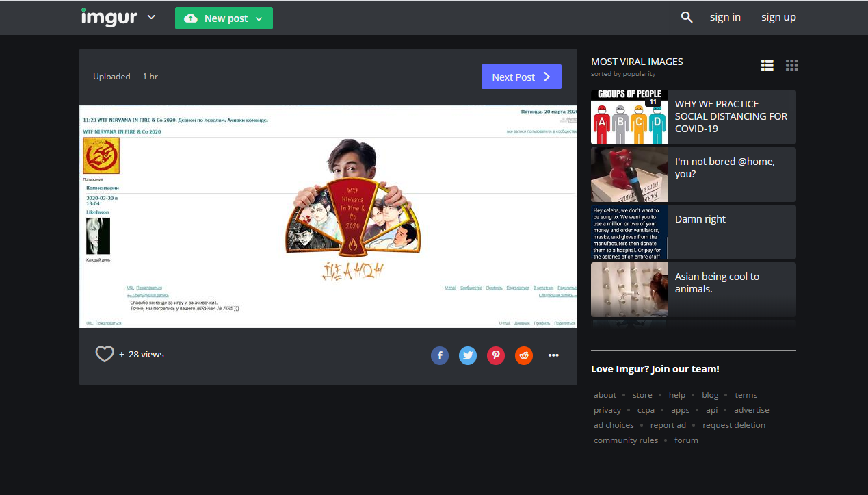Image resolution: width=868 pixels, height=495 pixels.
Task: Open the api footer link
Action: [712, 410]
